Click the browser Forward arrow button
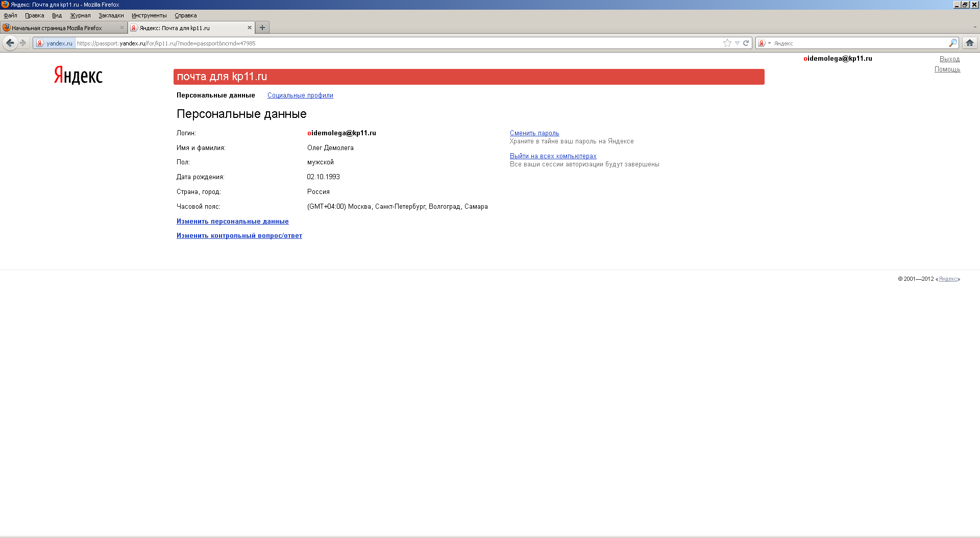The height and width of the screenshot is (538, 980). (x=23, y=43)
